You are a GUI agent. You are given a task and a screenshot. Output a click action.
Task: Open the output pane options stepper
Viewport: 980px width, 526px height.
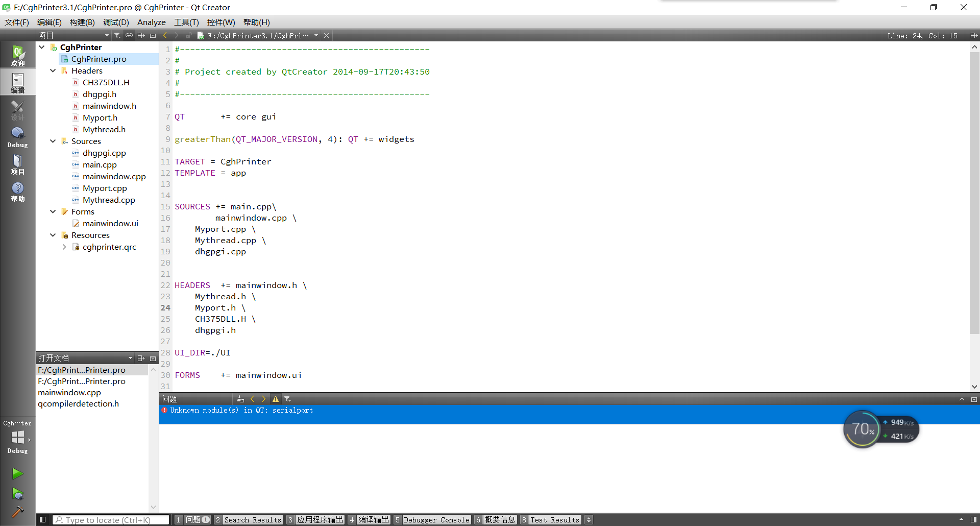point(589,520)
